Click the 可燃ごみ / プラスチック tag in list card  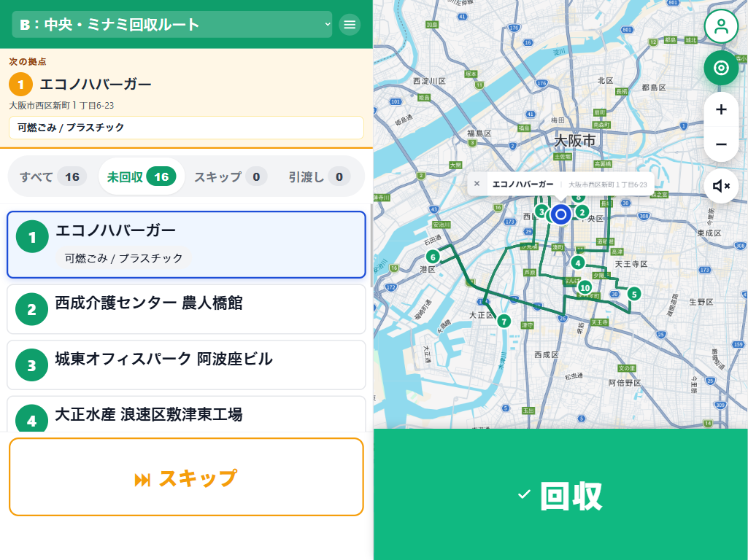123,258
